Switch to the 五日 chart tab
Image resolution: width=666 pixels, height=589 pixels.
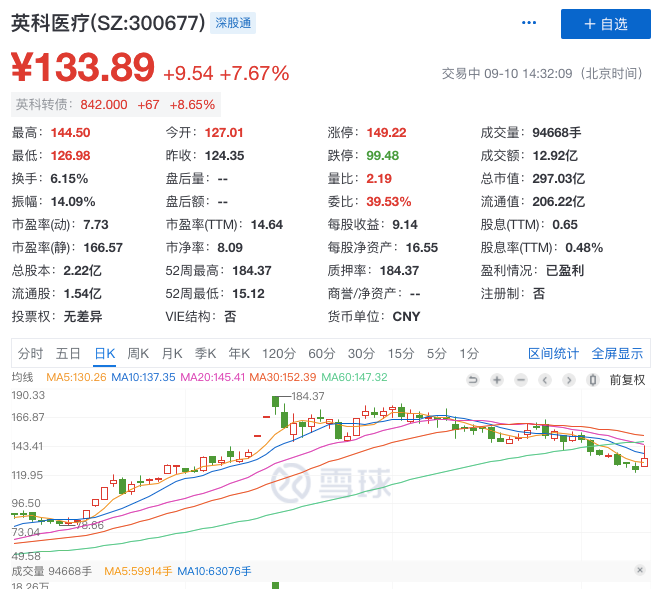tap(68, 353)
